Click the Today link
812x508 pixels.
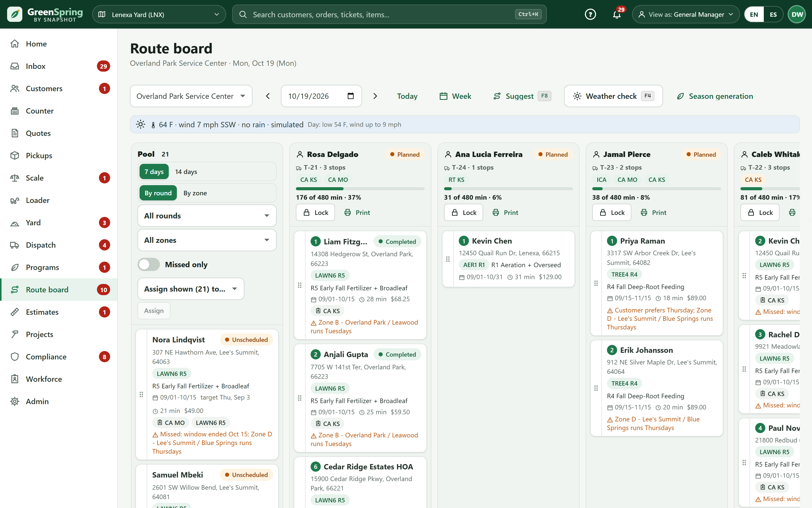407,96
